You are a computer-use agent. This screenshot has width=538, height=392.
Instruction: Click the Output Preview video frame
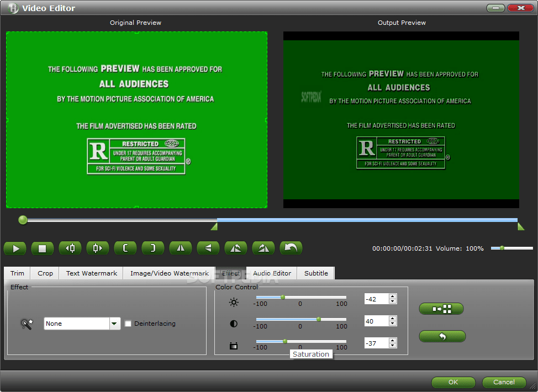(x=401, y=120)
